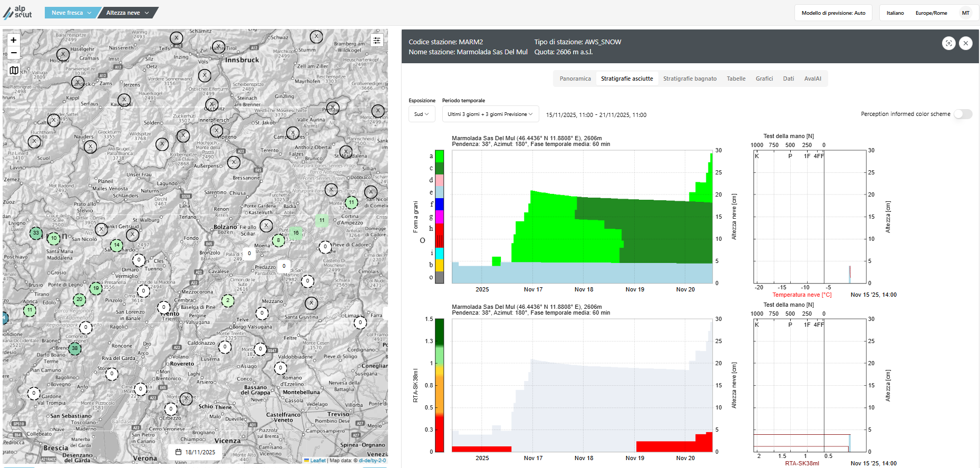Click the station marker labeled 38
This screenshot has width=980, height=468.
click(75, 348)
